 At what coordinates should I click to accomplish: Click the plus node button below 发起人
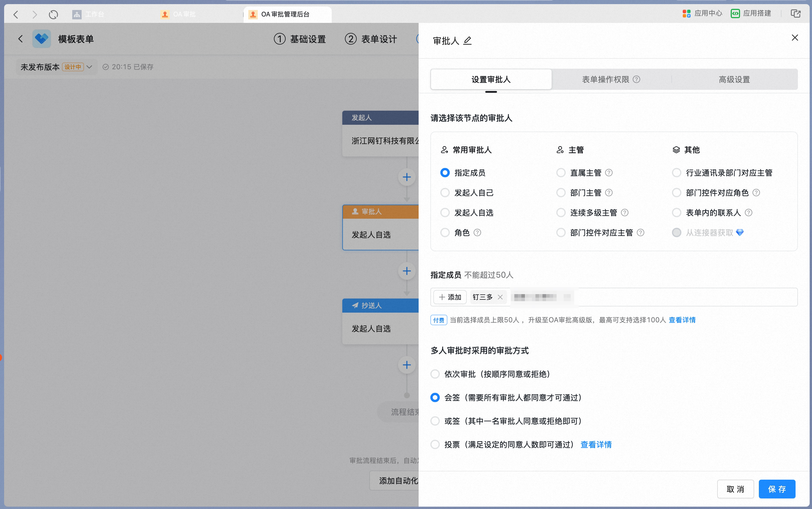[407, 177]
